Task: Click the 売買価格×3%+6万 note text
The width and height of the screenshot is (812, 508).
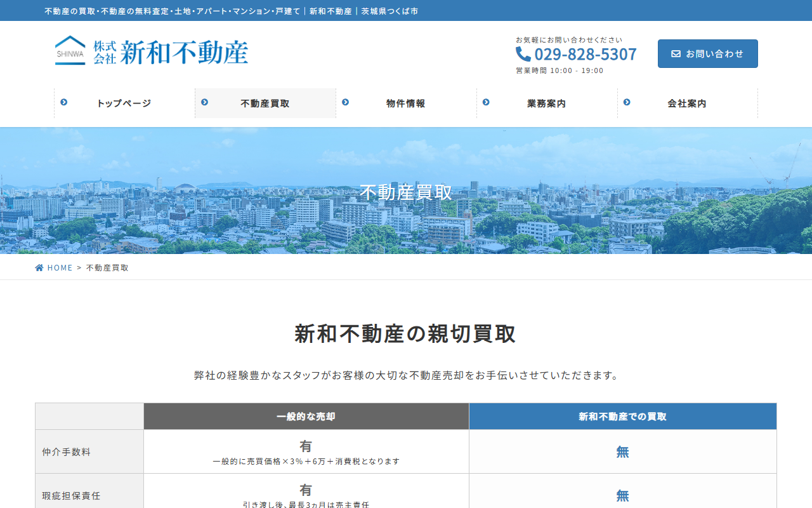Action: [x=306, y=462]
